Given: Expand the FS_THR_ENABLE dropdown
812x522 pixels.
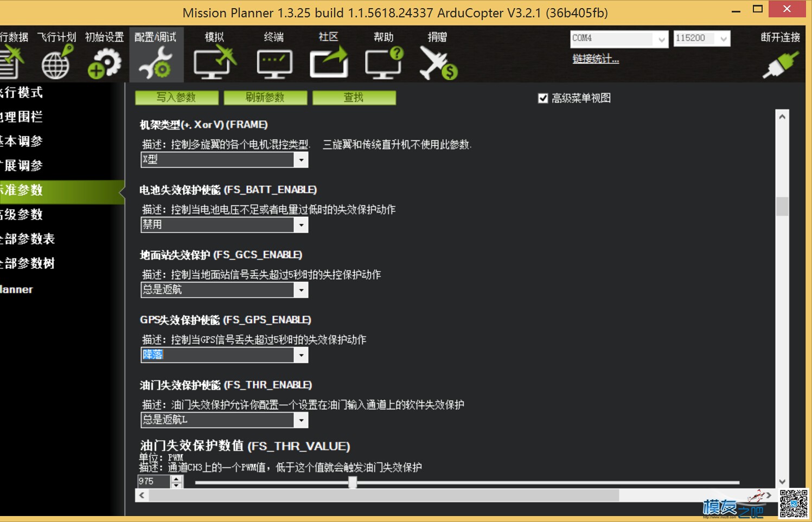Looking at the screenshot, I should [x=301, y=420].
